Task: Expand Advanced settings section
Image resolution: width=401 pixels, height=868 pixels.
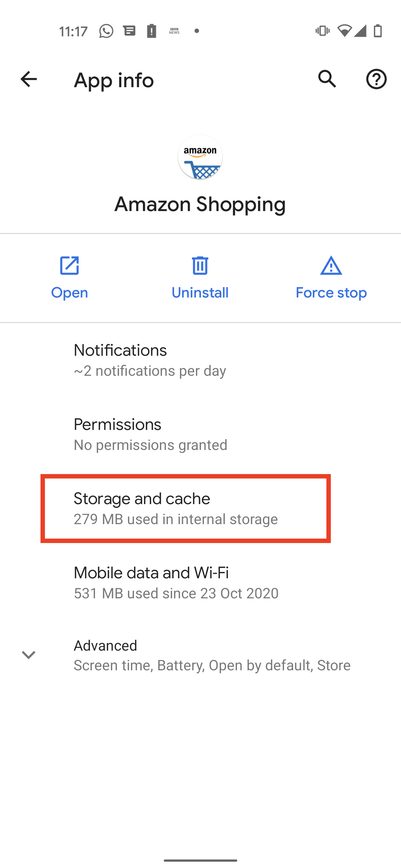Action: (x=200, y=655)
